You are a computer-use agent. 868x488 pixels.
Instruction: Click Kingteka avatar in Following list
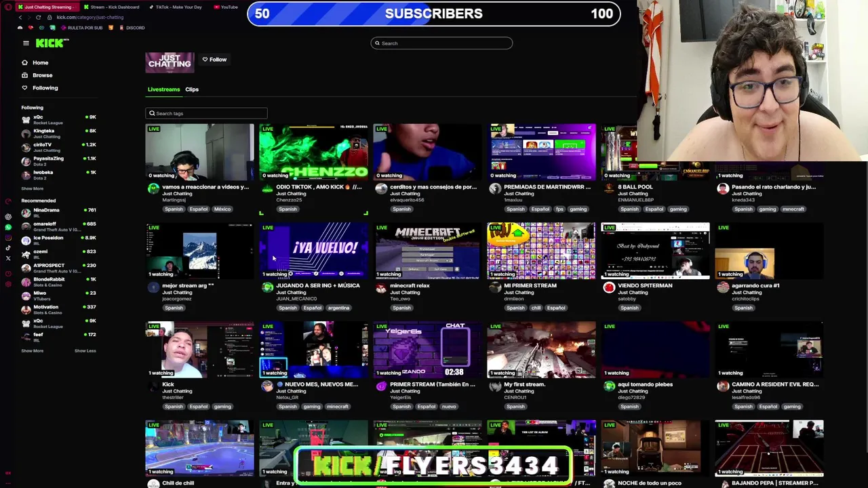(x=26, y=133)
